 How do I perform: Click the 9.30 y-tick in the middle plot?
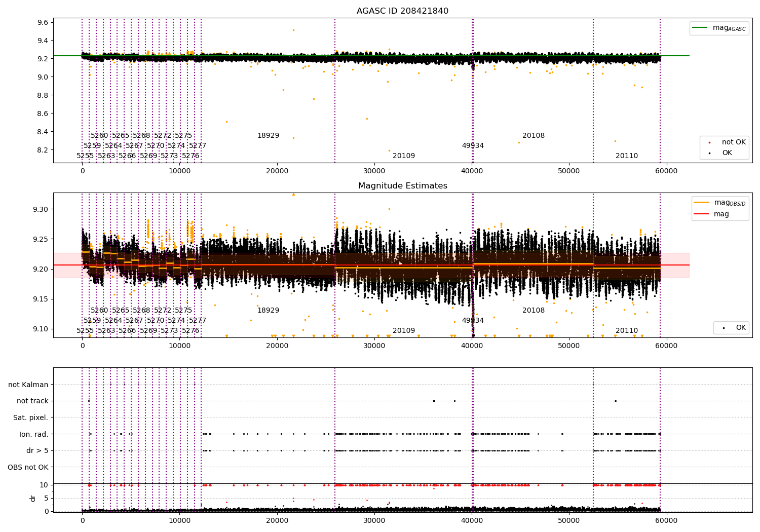tap(41, 209)
